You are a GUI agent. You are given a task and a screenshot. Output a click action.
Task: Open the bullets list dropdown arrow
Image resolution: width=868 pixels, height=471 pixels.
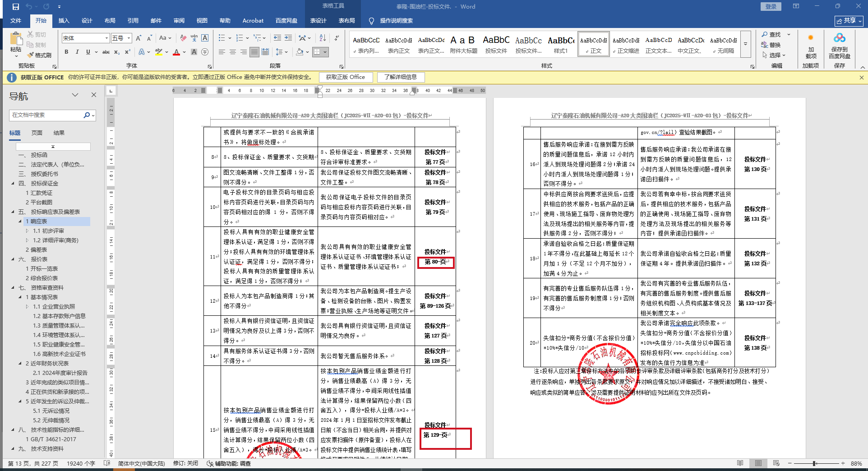(230, 38)
